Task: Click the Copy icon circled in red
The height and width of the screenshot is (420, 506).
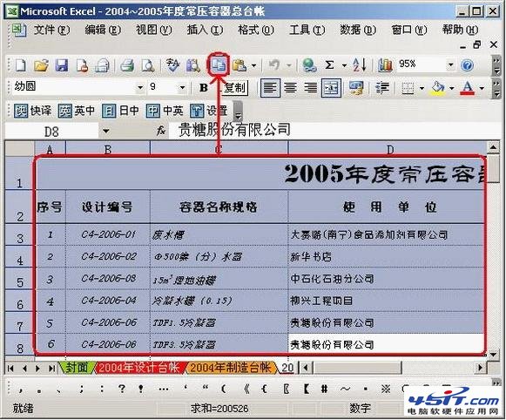Action: pyautogui.click(x=219, y=65)
